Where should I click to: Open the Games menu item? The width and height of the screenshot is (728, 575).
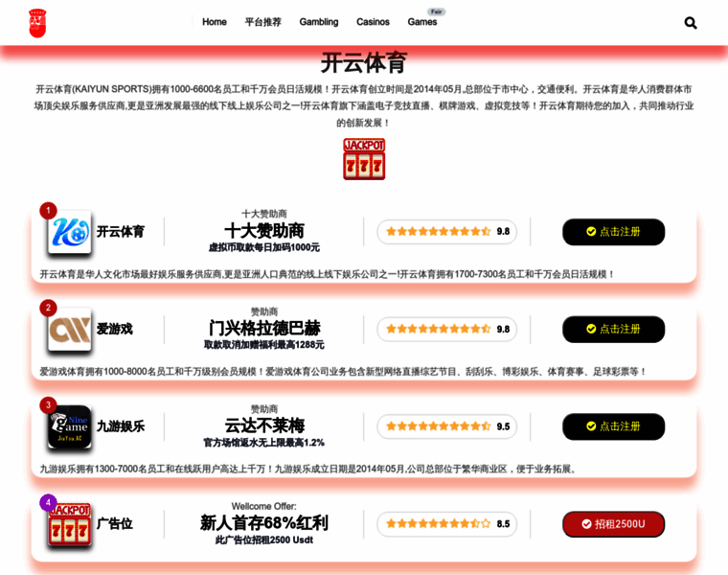point(422,22)
